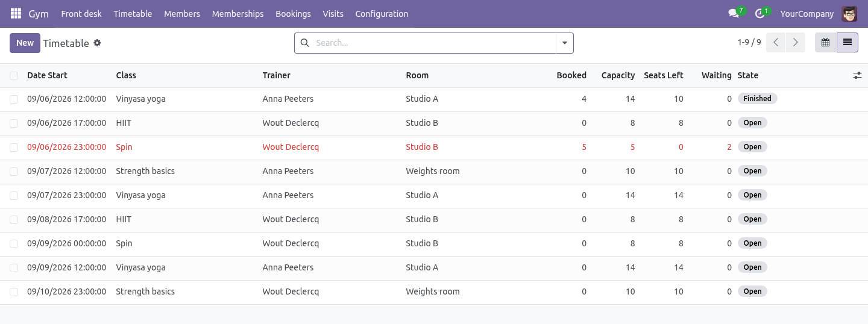Expand the search filter options dropdown

coord(565,43)
